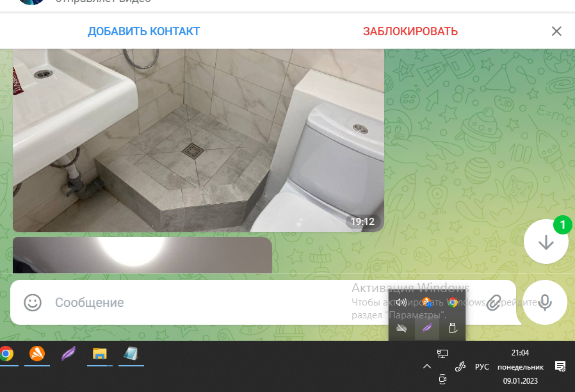Open the purple feather app on taskbar
This screenshot has height=392, width=575.
click(x=69, y=354)
